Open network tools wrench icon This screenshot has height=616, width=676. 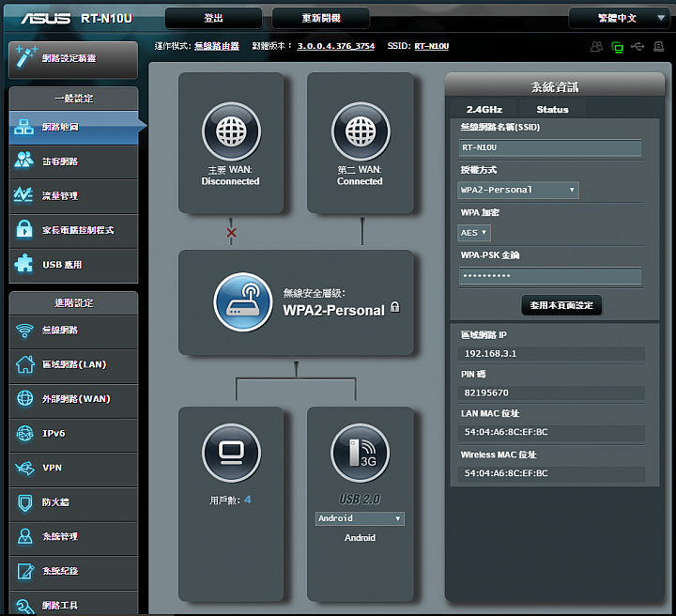25,606
